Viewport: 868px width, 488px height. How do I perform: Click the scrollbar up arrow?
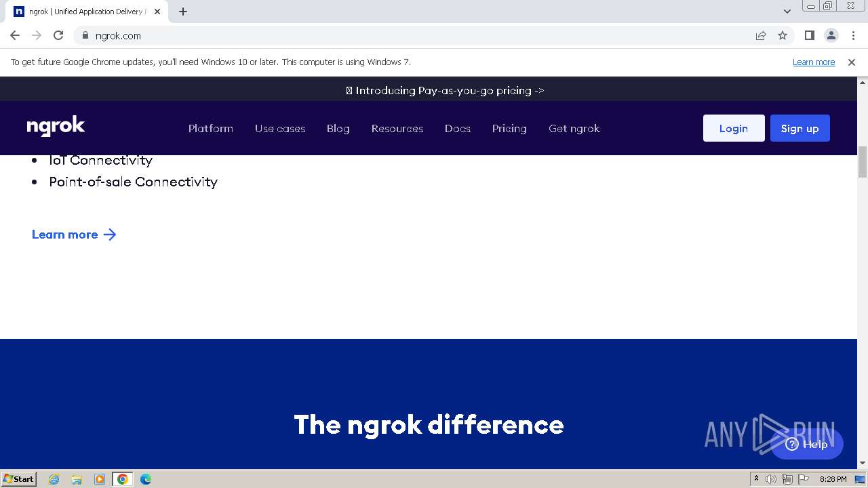[x=863, y=81]
